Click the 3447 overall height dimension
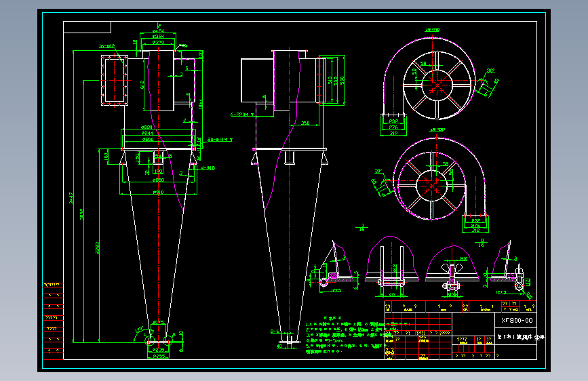Image resolution: width=588 pixels, height=381 pixels. pos(71,198)
